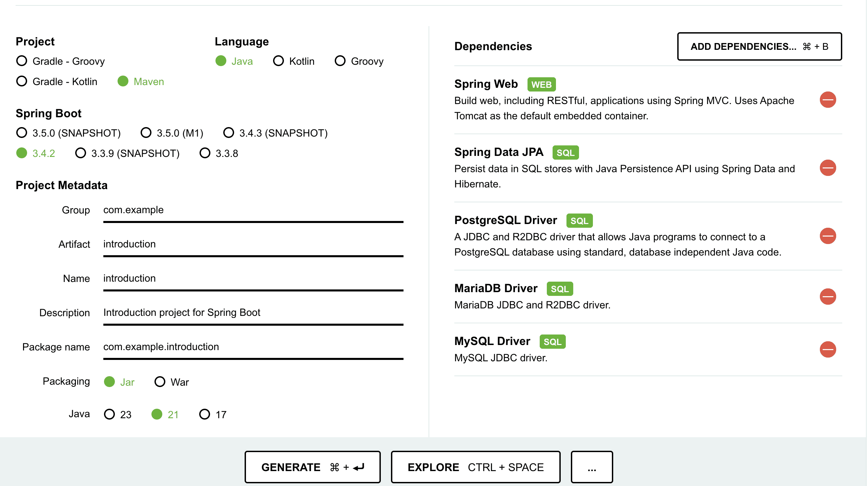Click the Project Metadata heading

point(62,185)
